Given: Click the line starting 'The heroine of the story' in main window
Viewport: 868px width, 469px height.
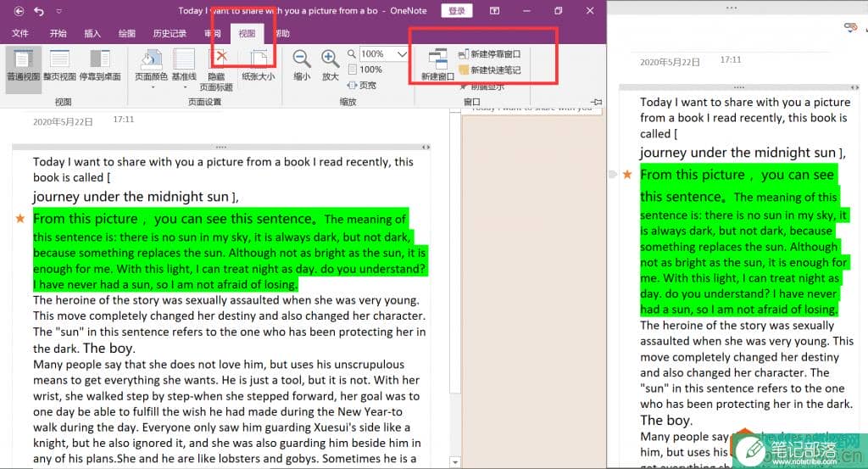Looking at the screenshot, I should (225, 300).
